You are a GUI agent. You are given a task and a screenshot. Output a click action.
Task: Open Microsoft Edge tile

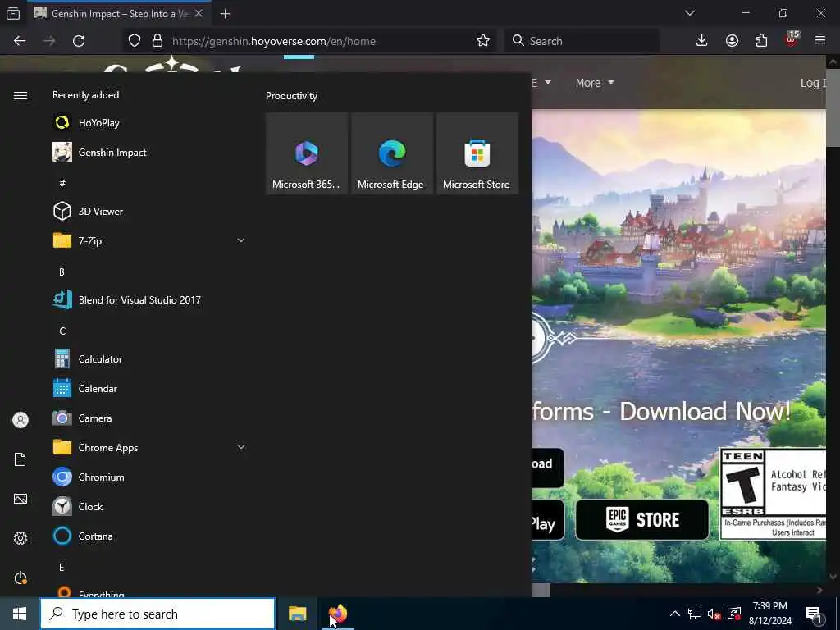pyautogui.click(x=391, y=153)
